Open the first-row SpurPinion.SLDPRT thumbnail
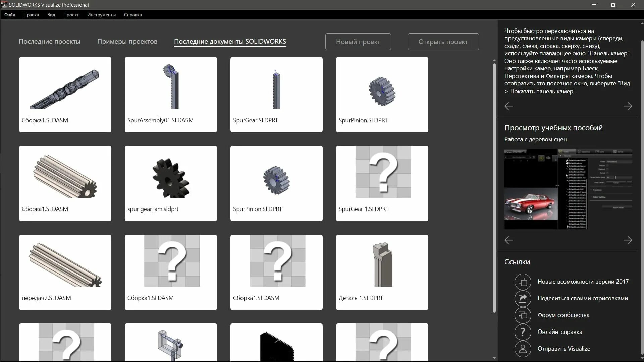Viewport: 644px width, 362px height. coord(382,95)
